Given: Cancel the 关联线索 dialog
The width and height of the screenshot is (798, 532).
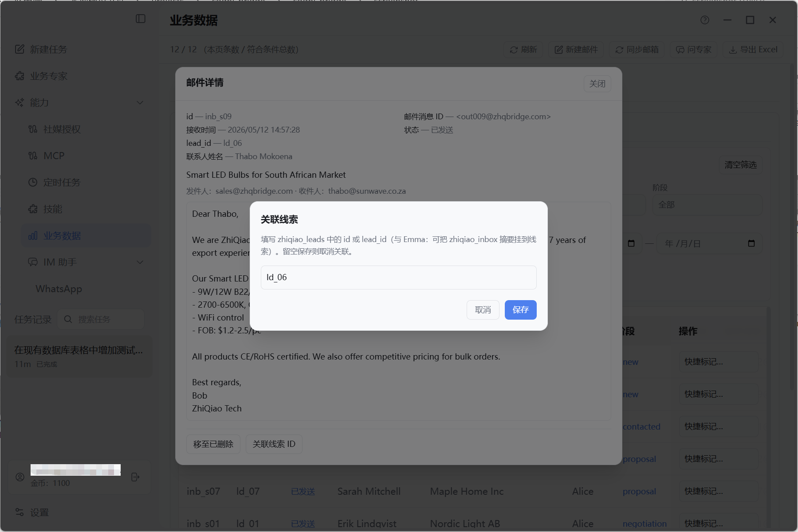Looking at the screenshot, I should [483, 310].
